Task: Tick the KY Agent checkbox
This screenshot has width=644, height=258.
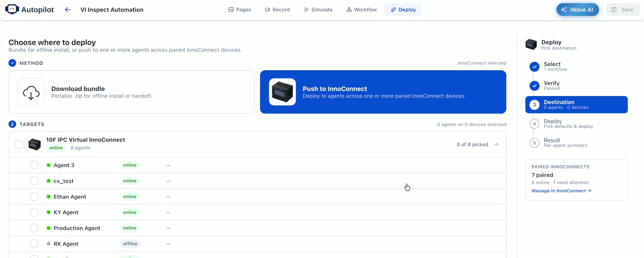Action: (x=34, y=212)
